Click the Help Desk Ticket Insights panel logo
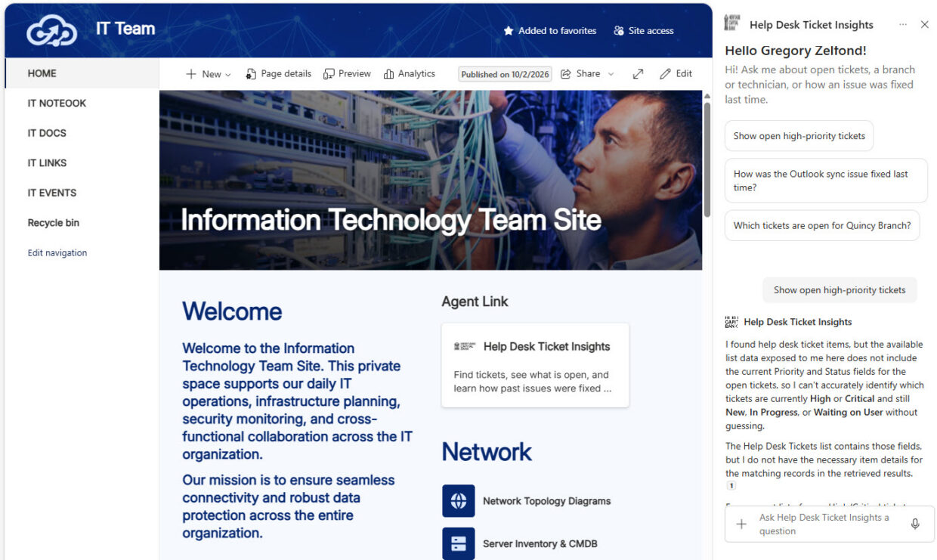The height and width of the screenshot is (560, 937). coord(732,24)
